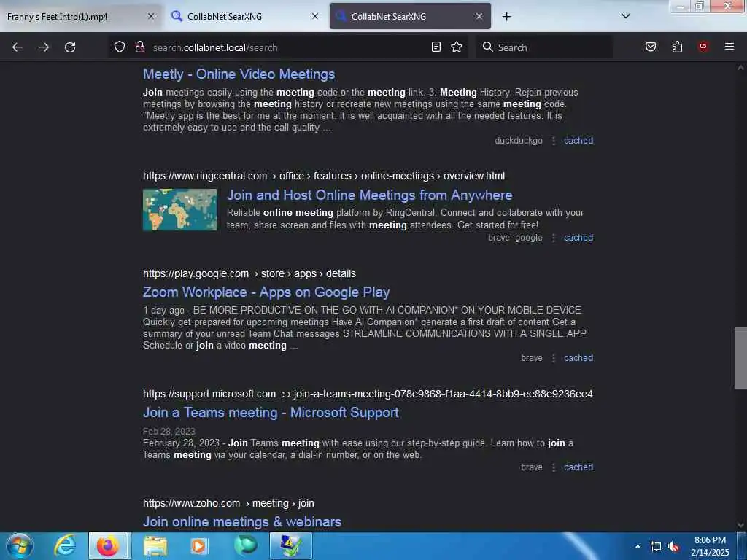Open options dots beside Meetly cached
747x560 pixels.
pyautogui.click(x=553, y=141)
